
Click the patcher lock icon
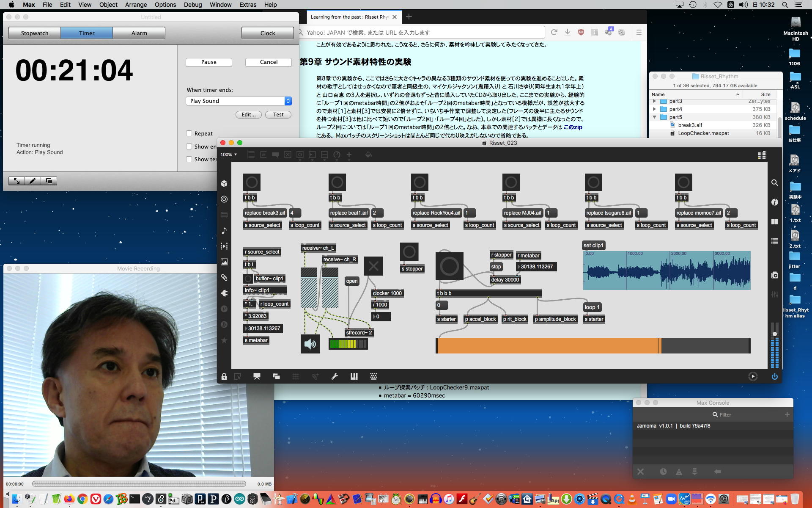click(x=224, y=376)
